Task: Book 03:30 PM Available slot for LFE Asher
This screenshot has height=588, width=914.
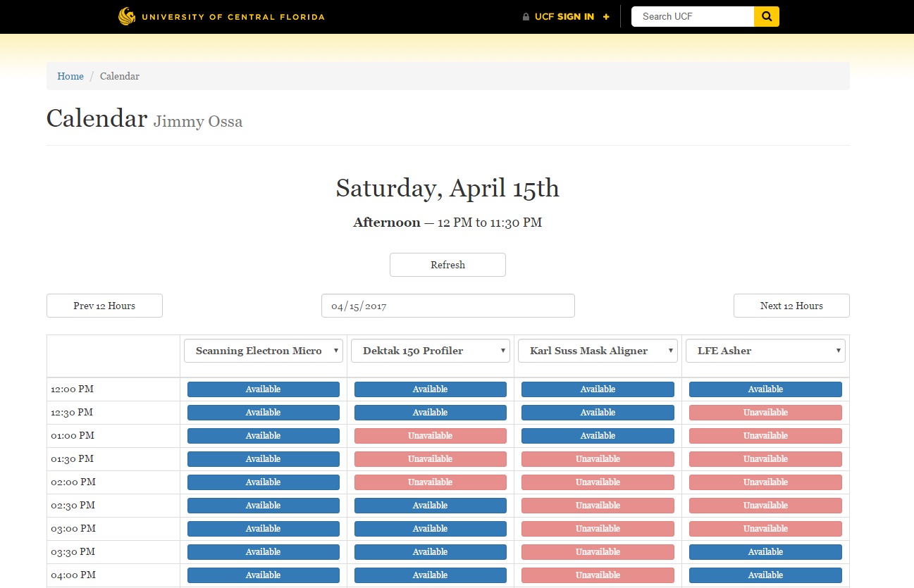Action: pos(765,552)
